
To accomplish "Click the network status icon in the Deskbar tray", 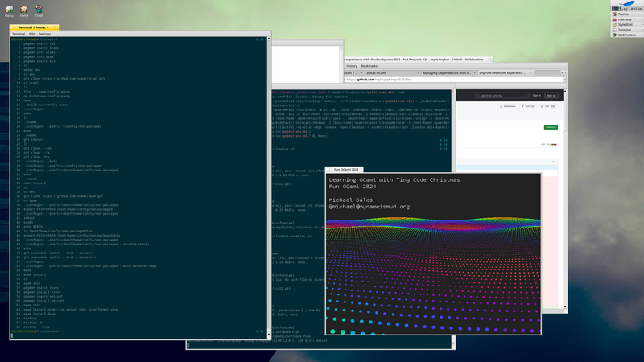I will 620,9.
